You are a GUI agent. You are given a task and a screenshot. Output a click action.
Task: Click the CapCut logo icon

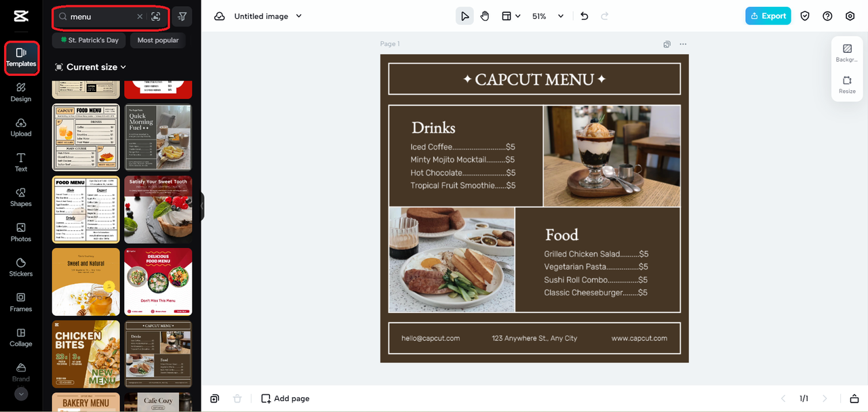[x=20, y=16]
